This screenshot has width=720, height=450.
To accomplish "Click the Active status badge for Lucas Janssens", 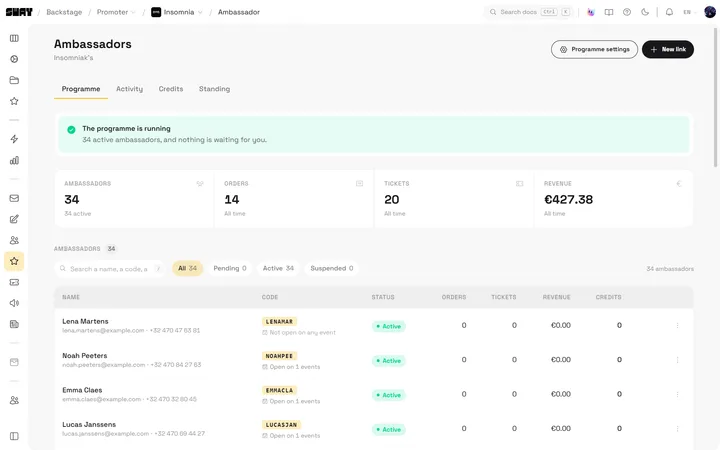I will tap(388, 429).
